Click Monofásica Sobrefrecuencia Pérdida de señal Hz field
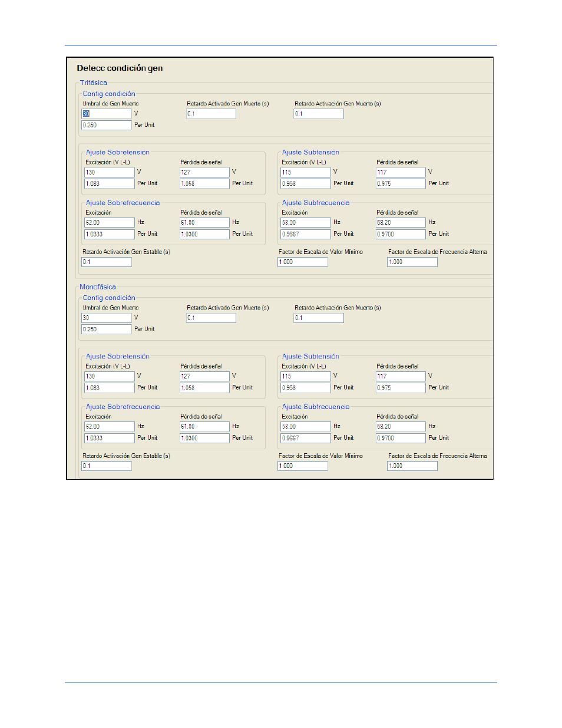Image resolution: width=562 pixels, height=728 pixels. (x=204, y=426)
